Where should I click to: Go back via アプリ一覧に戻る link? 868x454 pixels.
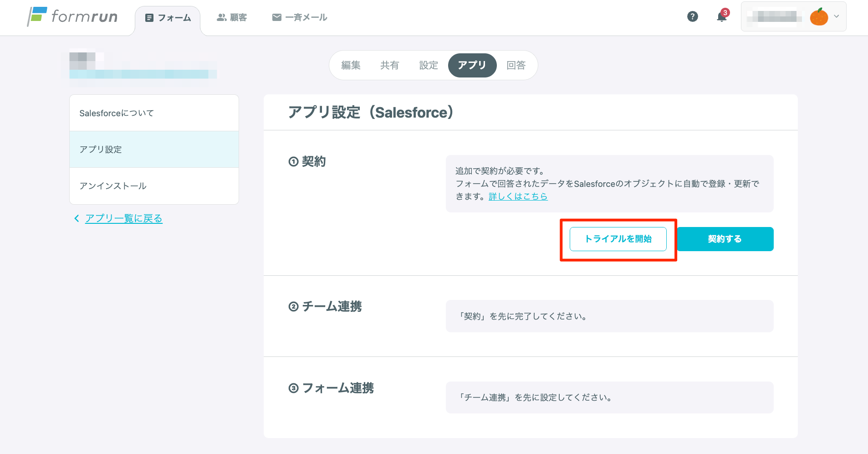tap(124, 218)
